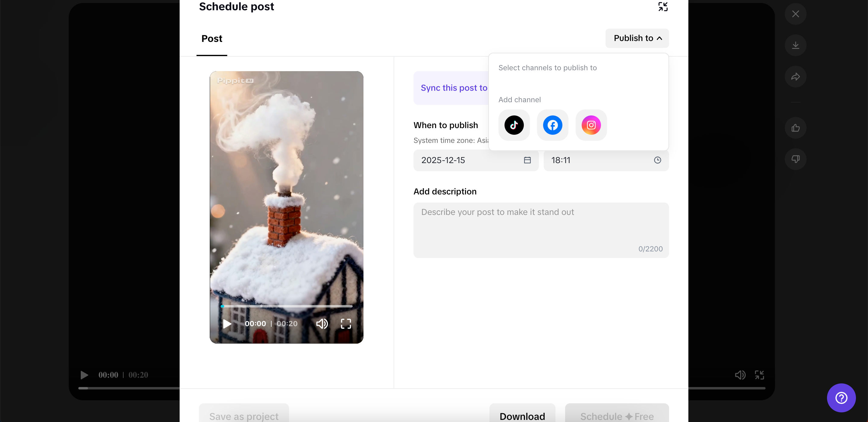Switch to the Post tab
Viewport: 868px width, 422px height.
tap(212, 38)
